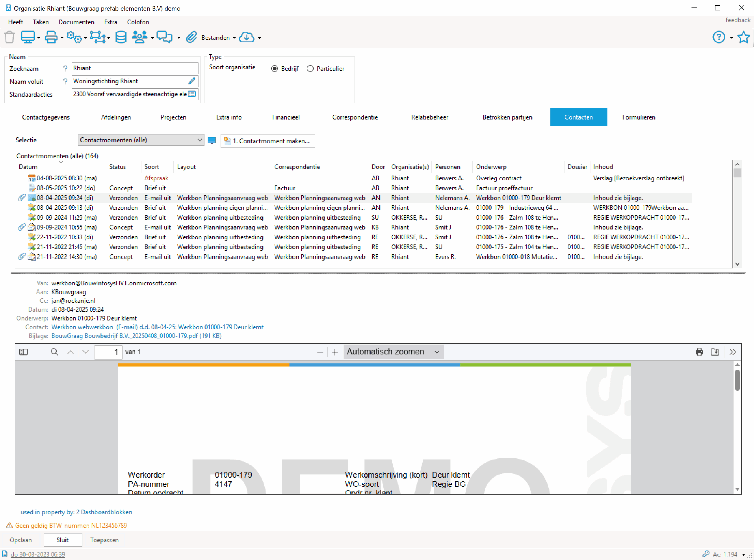Viewport: 754px width, 560px height.
Task: Select the Bedrijf radio button
Action: [x=275, y=69]
